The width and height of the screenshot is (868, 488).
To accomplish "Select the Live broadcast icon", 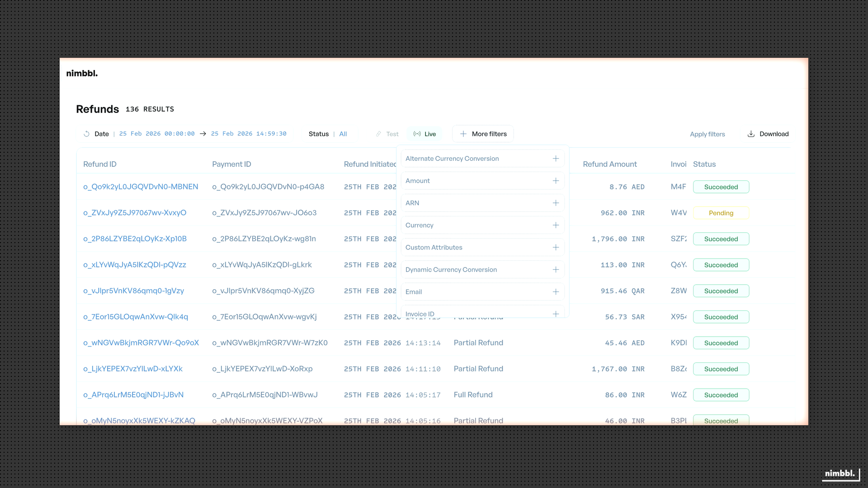I will 417,134.
